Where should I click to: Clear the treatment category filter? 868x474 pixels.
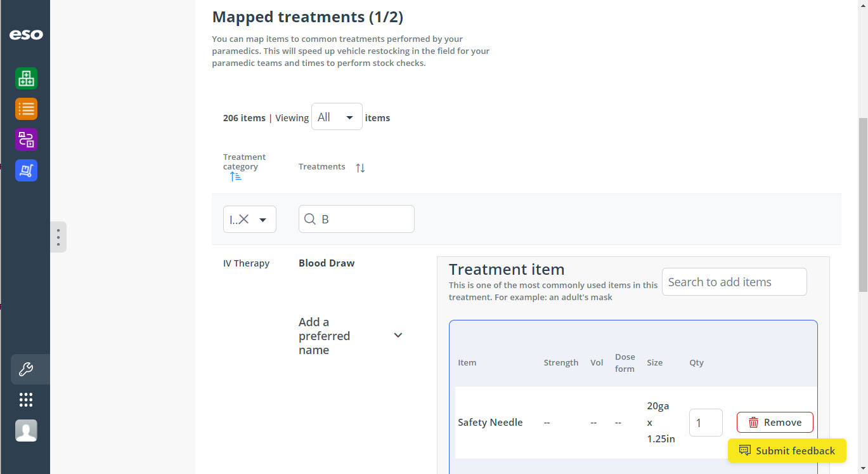coord(243,220)
